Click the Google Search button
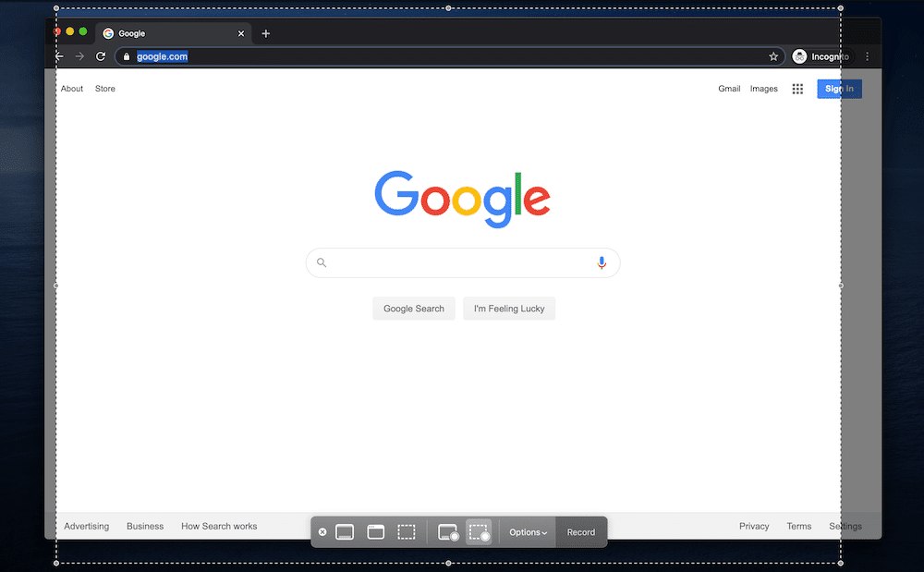Image resolution: width=924 pixels, height=572 pixels. tap(414, 309)
